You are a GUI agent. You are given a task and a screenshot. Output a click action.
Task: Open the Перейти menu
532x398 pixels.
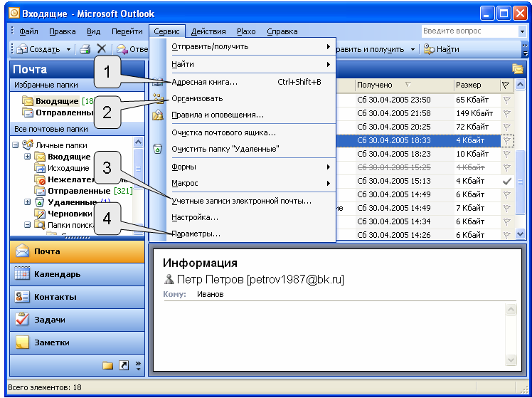click(x=127, y=31)
